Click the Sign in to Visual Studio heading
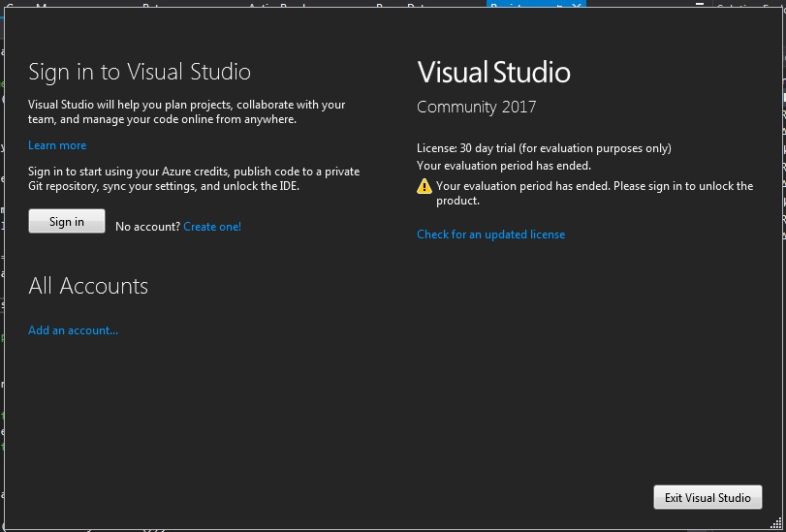 coord(140,72)
